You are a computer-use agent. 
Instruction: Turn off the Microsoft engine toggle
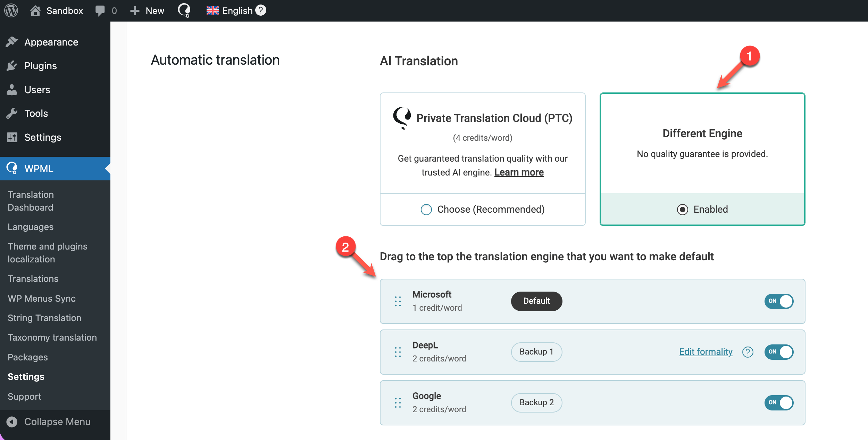pos(779,301)
